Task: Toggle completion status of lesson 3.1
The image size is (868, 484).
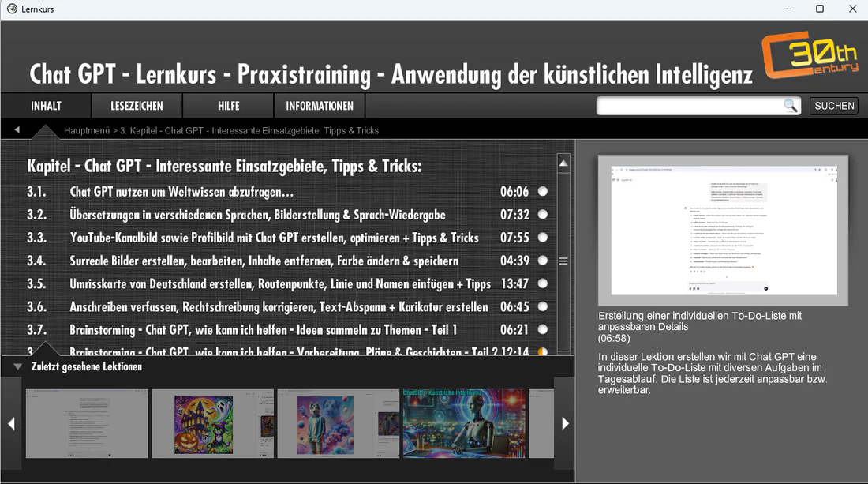Action: (543, 192)
